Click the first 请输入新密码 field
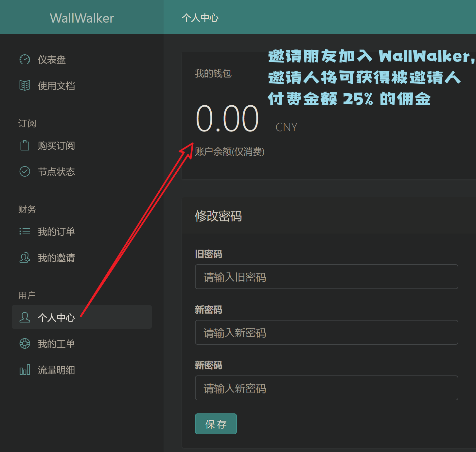Image resolution: width=476 pixels, height=452 pixels. (x=326, y=333)
